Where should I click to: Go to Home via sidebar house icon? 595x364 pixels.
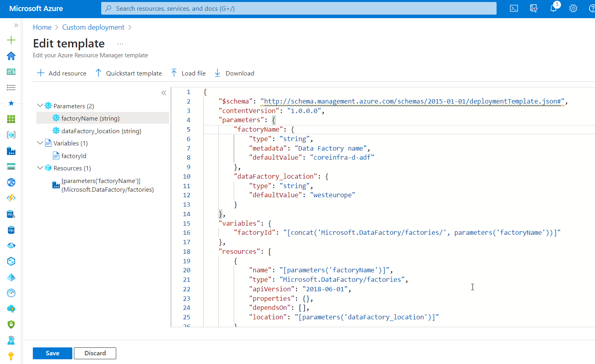(x=11, y=56)
